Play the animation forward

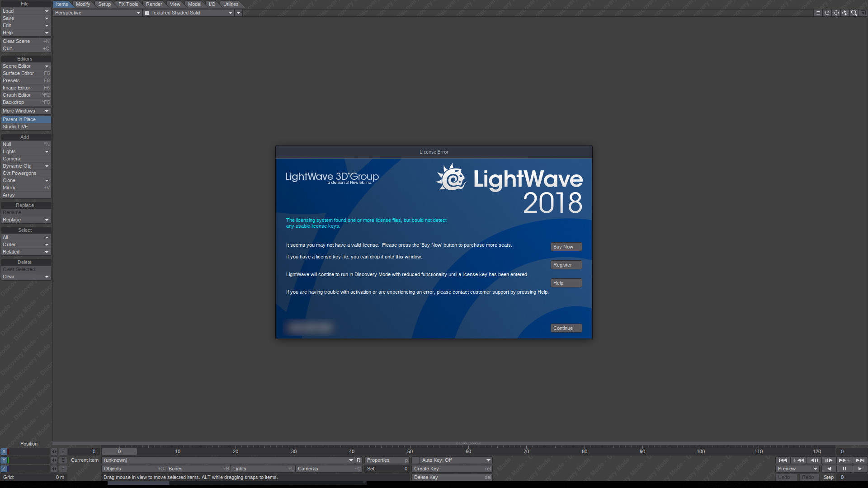tap(860, 469)
